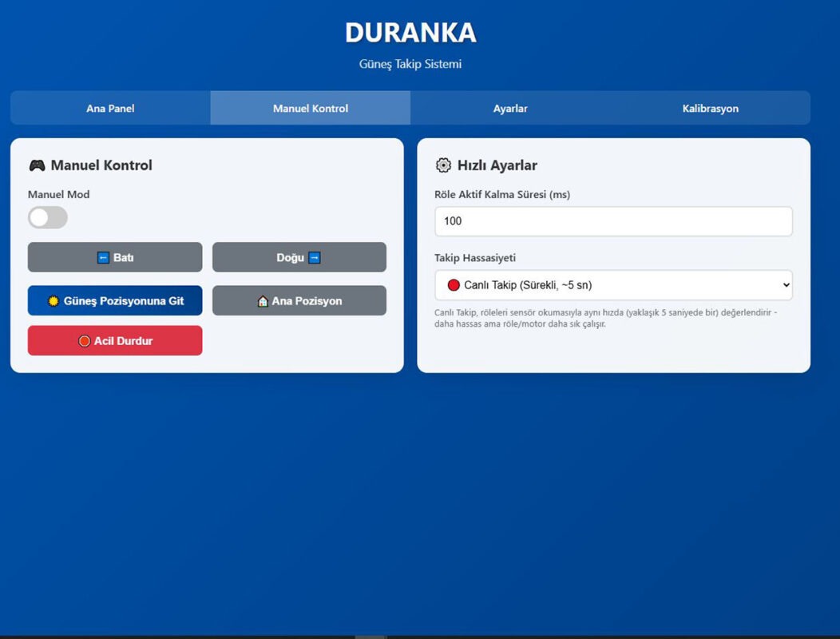
Task: Click the right arrow icon on Doğu
Action: (315, 258)
